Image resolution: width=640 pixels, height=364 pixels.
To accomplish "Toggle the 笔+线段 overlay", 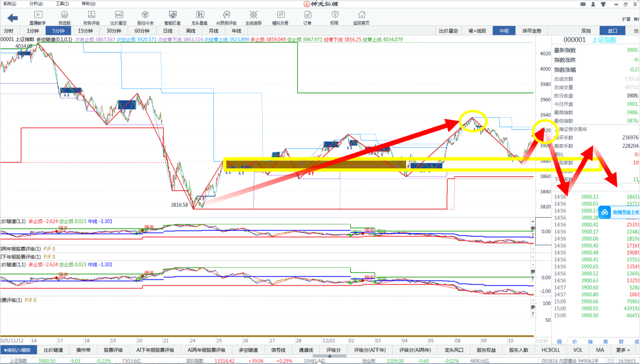I will (x=477, y=31).
